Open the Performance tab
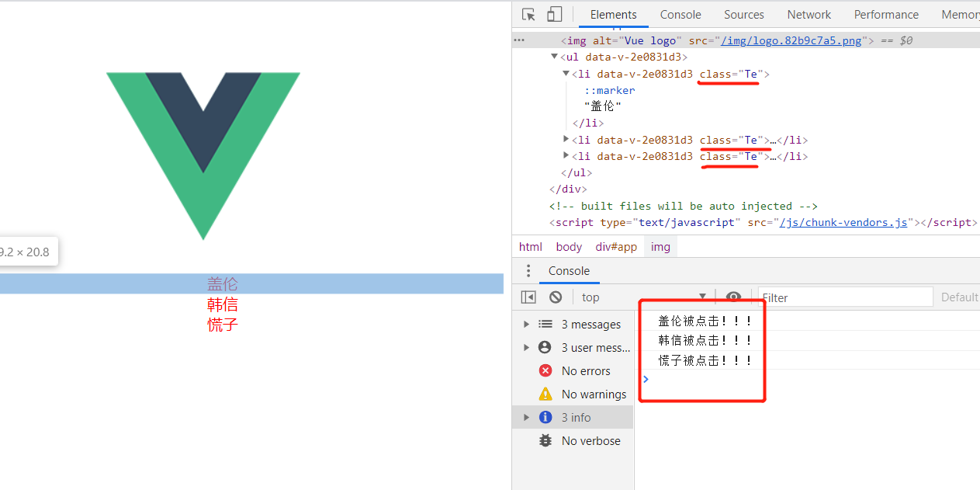 886,14
